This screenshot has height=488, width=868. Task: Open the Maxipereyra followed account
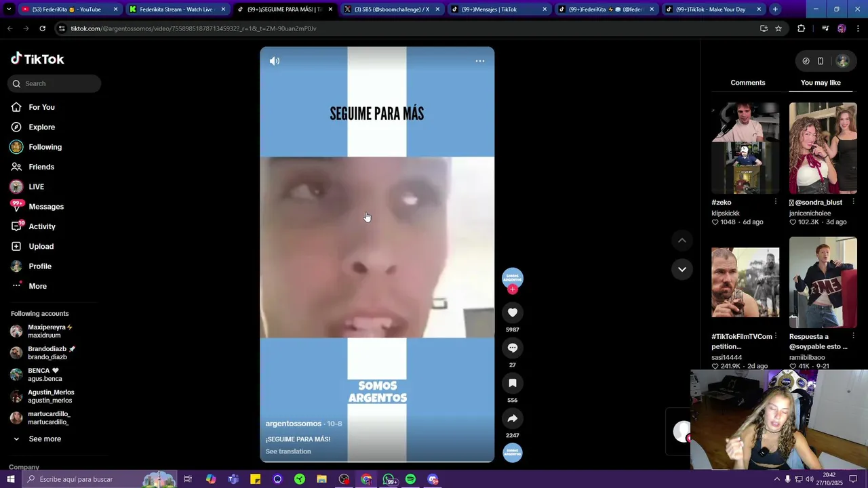(50, 331)
